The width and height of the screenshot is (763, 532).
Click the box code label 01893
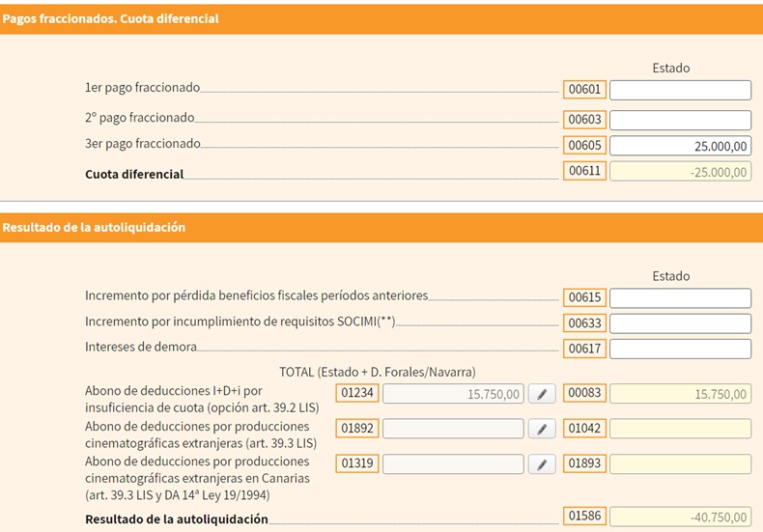coord(584,463)
